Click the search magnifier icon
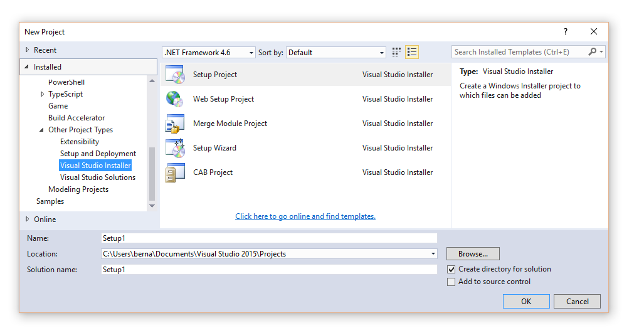Viewport: 644px width, 333px height. point(593,52)
